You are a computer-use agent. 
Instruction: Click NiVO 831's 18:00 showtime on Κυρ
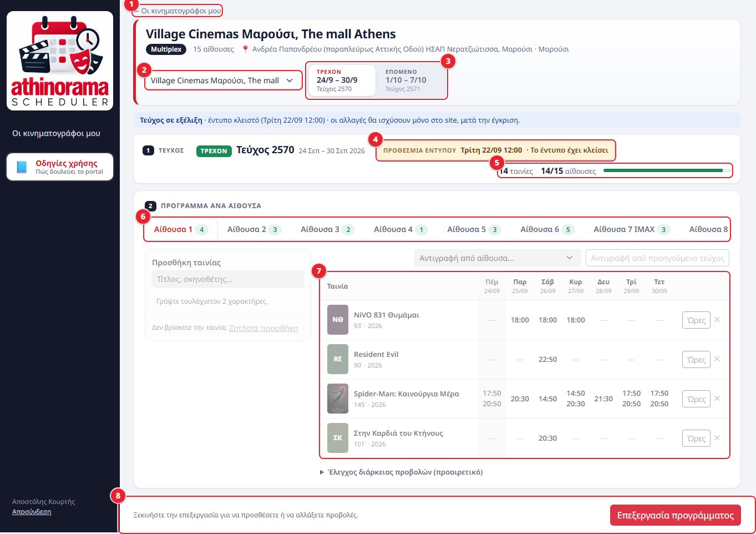coord(576,320)
